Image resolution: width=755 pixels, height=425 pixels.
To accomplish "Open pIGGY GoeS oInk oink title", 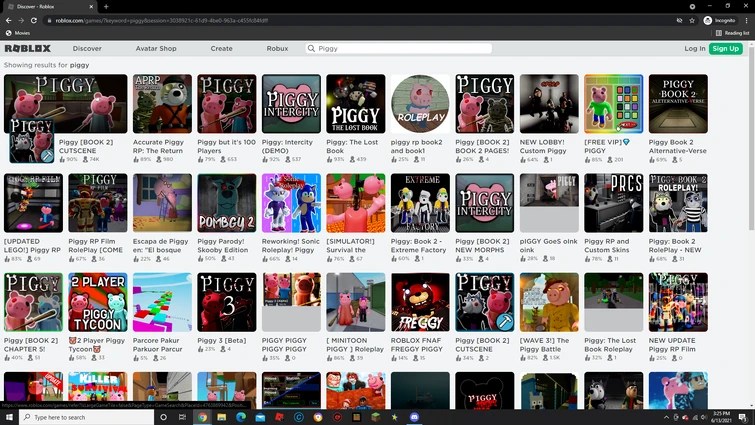I will click(x=548, y=245).
